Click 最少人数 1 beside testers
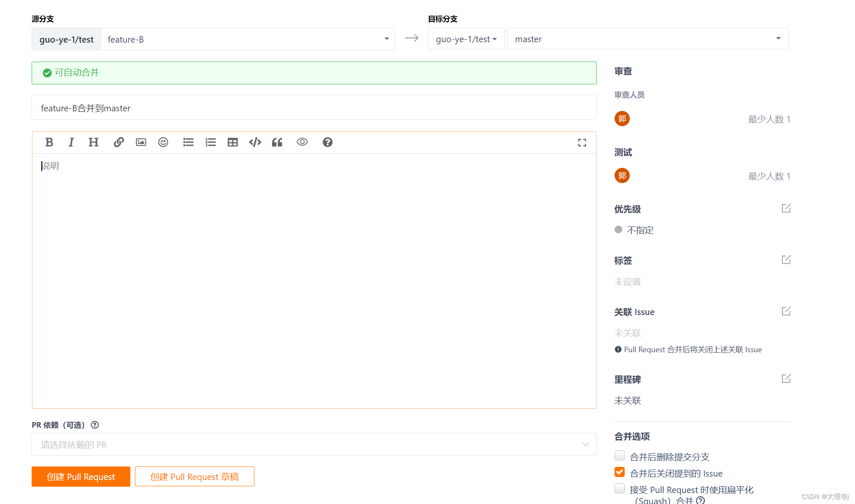The height and width of the screenshot is (504, 855). (x=769, y=176)
